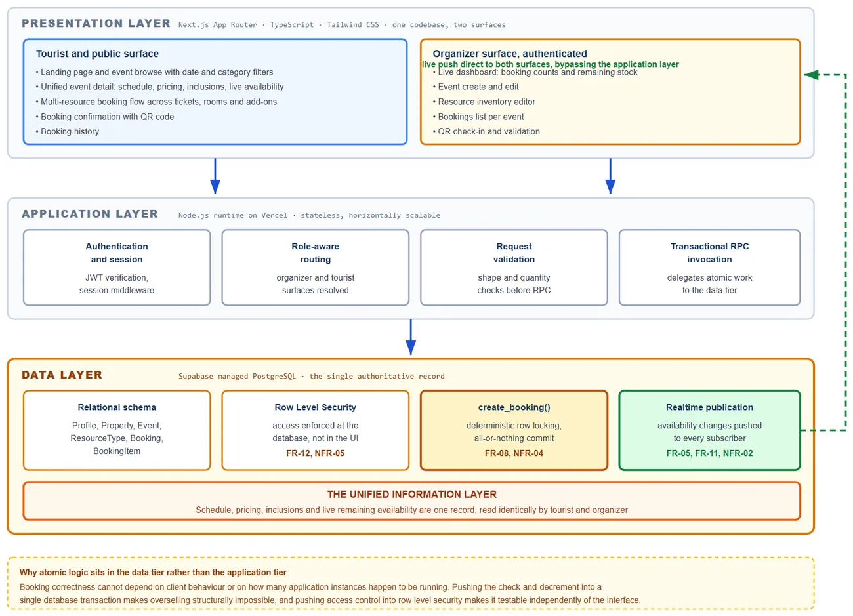Click the 'Booking correctness cannot depend' sentence
Viewport: 853px width, 616px height.
point(310,587)
